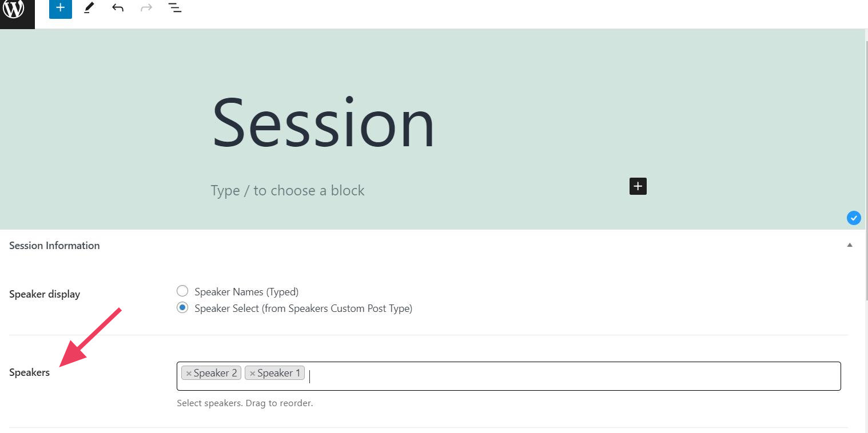Remove Speaker 2 tag
Screen dimensions: 868x433
click(189, 374)
